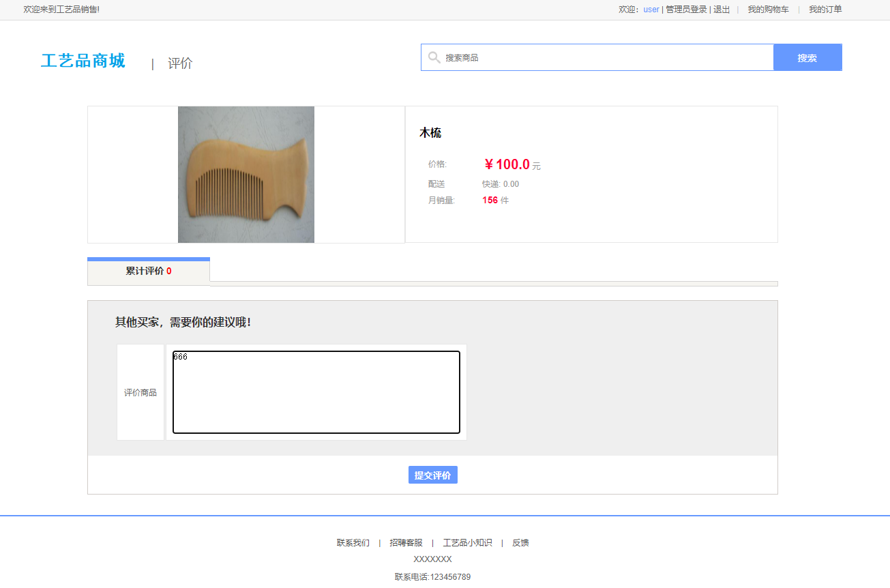Viewport: 890px width, 588px height.
Task: Submit review via 提交评价 button
Action: (x=432, y=474)
